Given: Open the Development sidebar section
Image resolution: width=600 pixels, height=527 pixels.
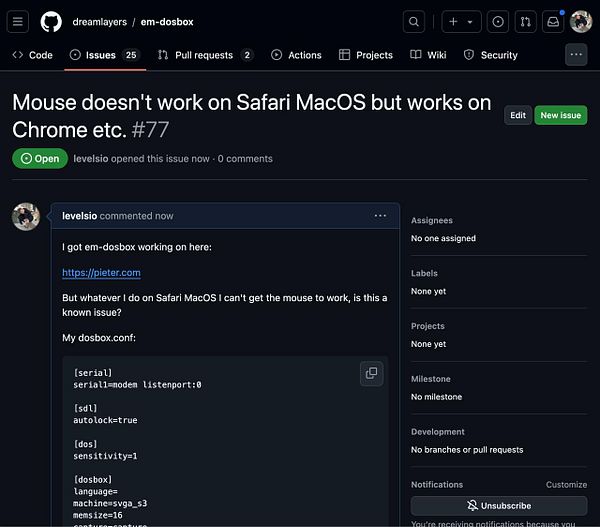Looking at the screenshot, I should 438,432.
